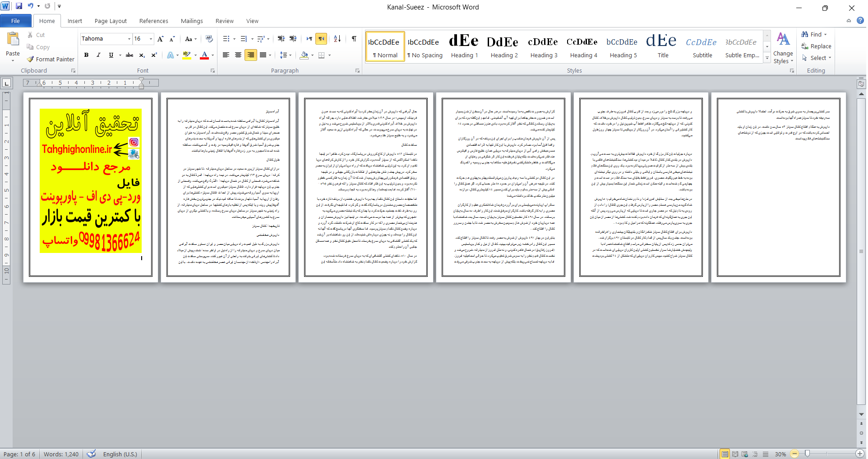Screen dimensions: 868x459
Task: Apply superscript formatting
Action: click(154, 55)
